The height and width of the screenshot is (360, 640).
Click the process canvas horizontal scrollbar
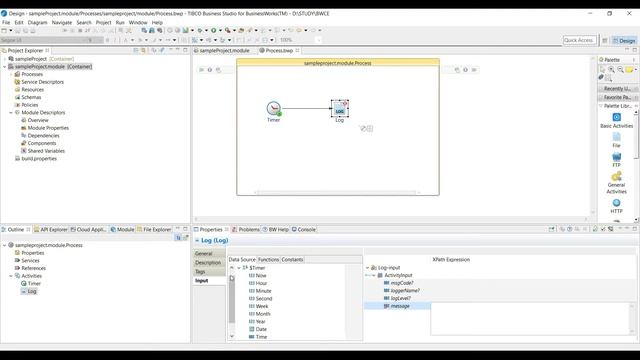[x=338, y=192]
